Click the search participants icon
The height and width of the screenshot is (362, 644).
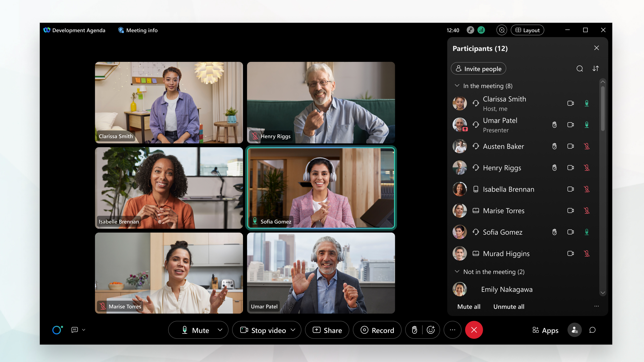click(x=580, y=69)
